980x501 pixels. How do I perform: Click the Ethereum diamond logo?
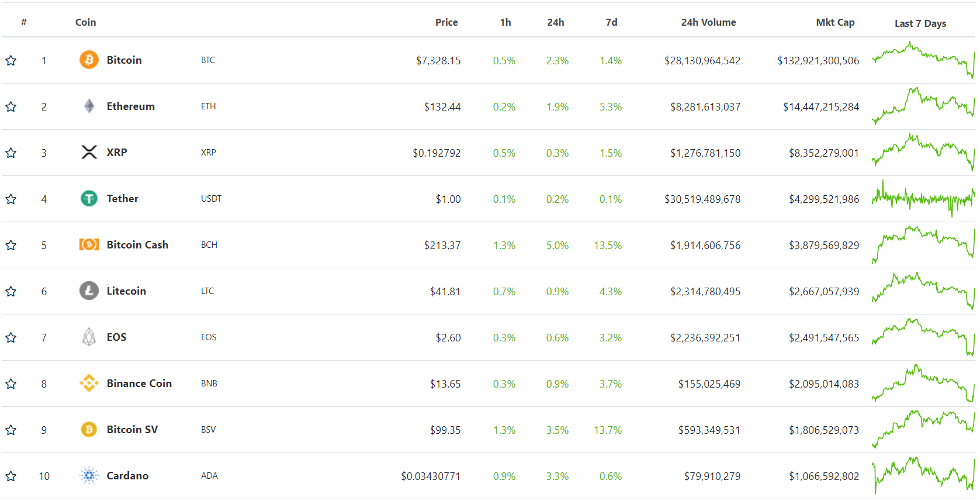pyautogui.click(x=89, y=106)
